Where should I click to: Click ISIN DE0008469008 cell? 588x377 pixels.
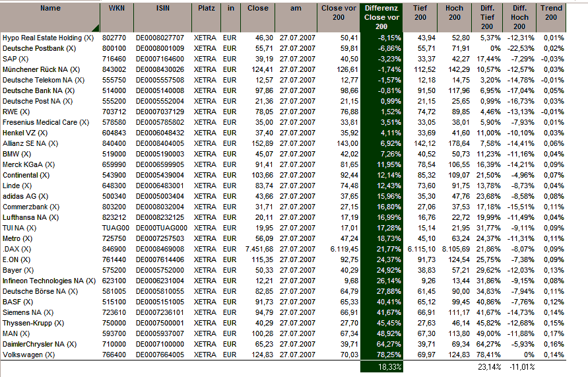click(x=160, y=249)
